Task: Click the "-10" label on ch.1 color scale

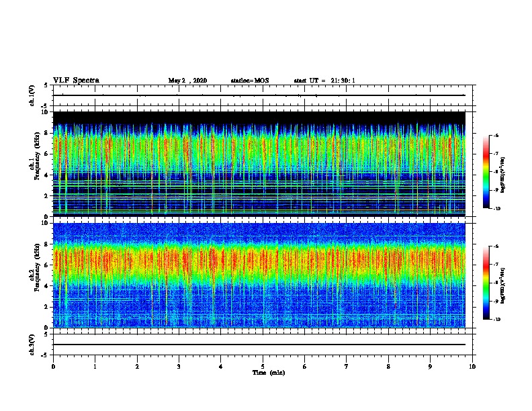Action: coord(496,208)
